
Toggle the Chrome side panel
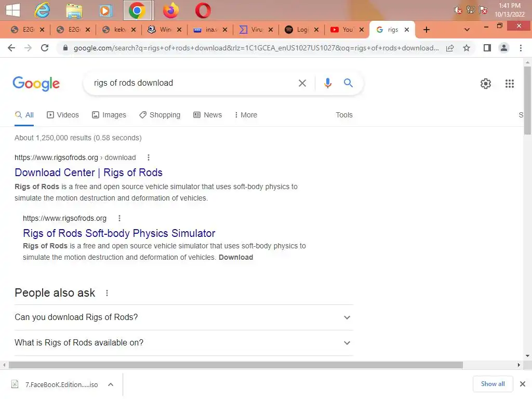pyautogui.click(x=487, y=48)
